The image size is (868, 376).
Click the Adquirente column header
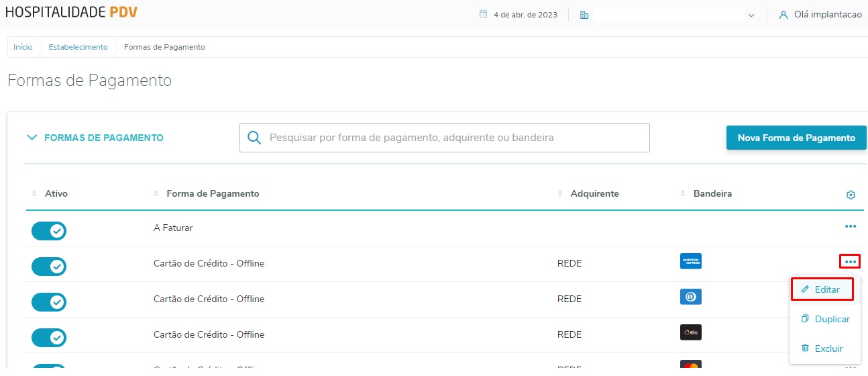594,193
